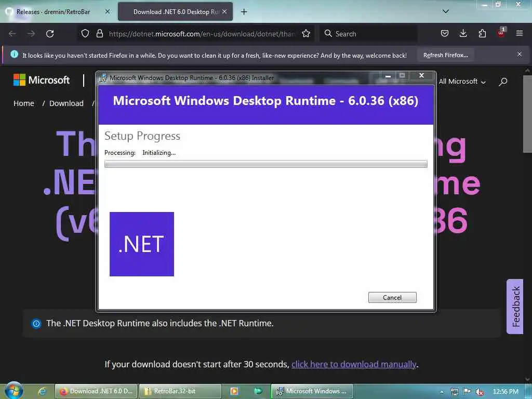Go to Home breadcrumb link
Screen dimensions: 532x399
[x=24, y=103]
